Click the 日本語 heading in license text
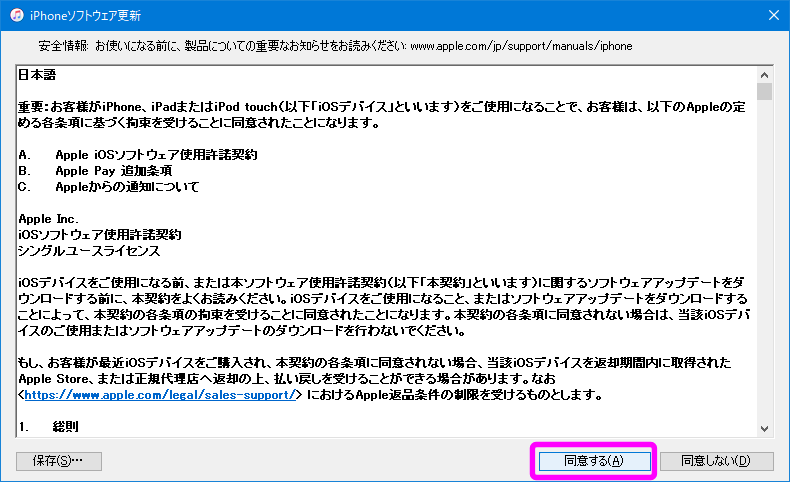790x482 pixels. 38,75
